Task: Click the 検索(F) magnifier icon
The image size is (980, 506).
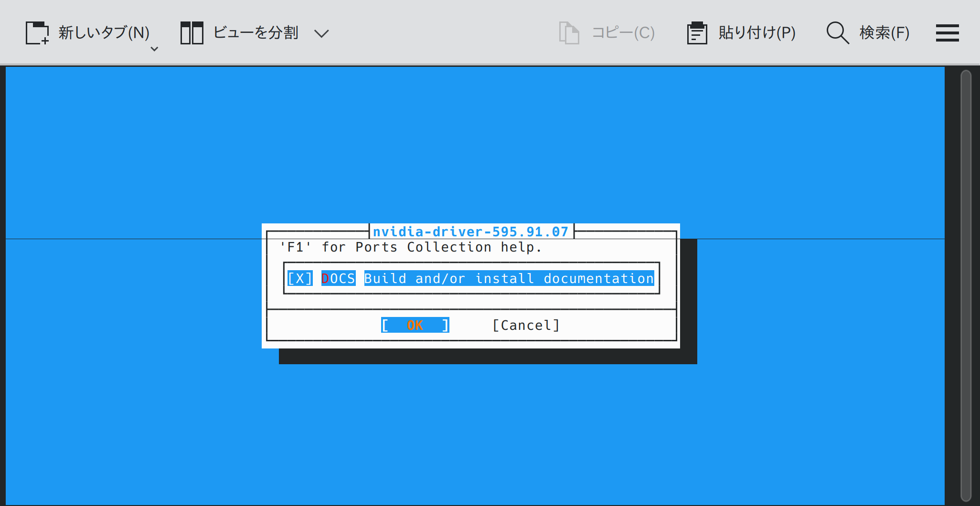Action: (838, 33)
